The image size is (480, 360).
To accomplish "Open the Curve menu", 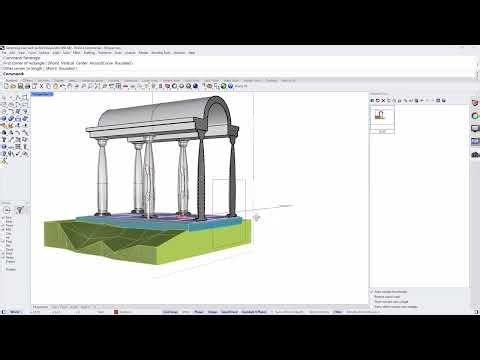I will 32,53.
